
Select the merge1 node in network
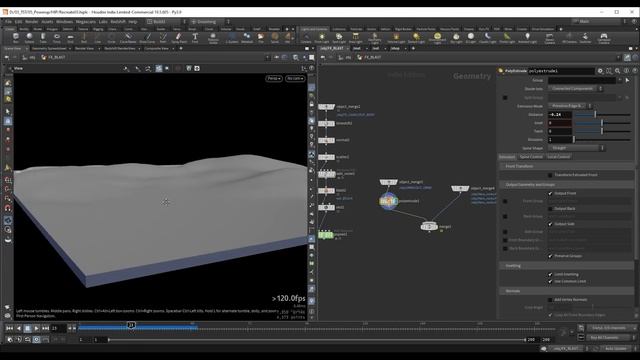pos(429,227)
